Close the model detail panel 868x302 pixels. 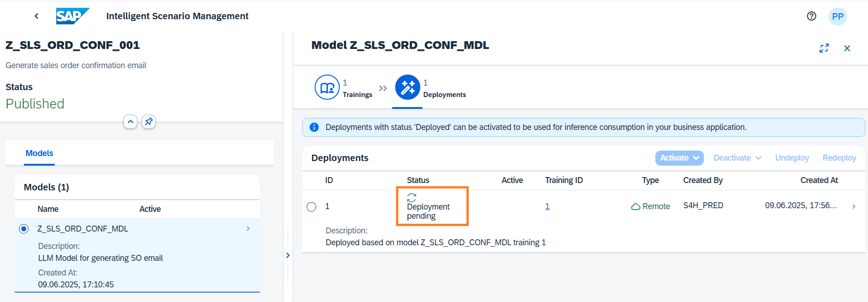coord(847,48)
